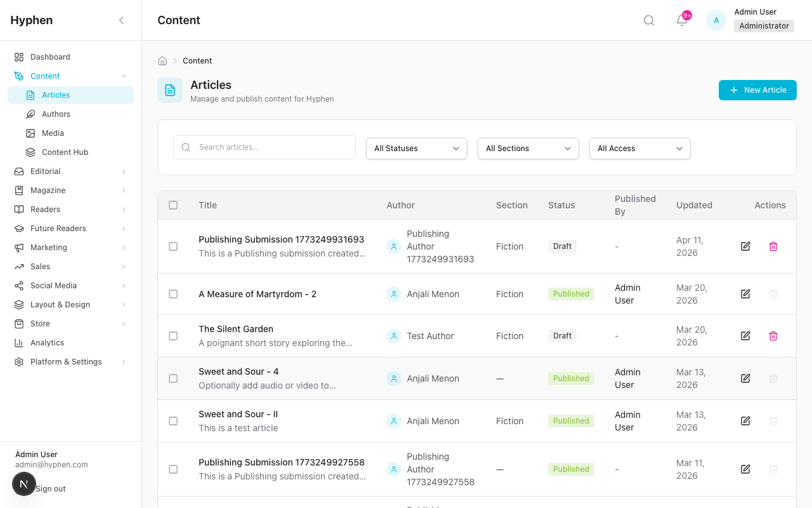Click the search magnifier icon in header
This screenshot has width=812, height=508.
coord(649,20)
